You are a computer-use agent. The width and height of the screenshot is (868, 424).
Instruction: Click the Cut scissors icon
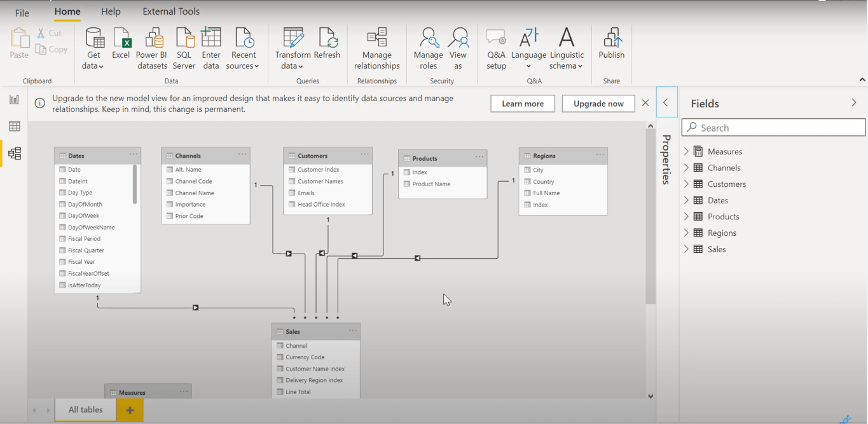(41, 33)
